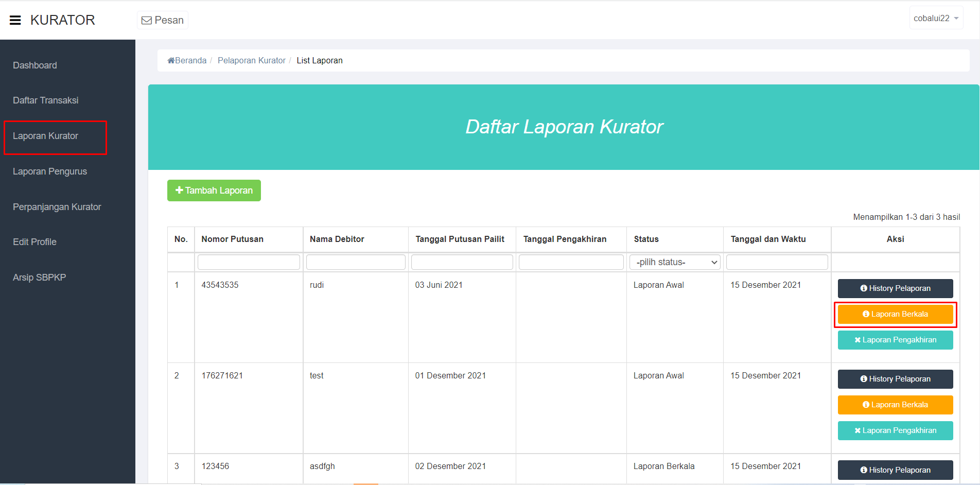The image size is (980, 485).
Task: Open Laporan Berkala for debtor test
Action: (x=895, y=405)
